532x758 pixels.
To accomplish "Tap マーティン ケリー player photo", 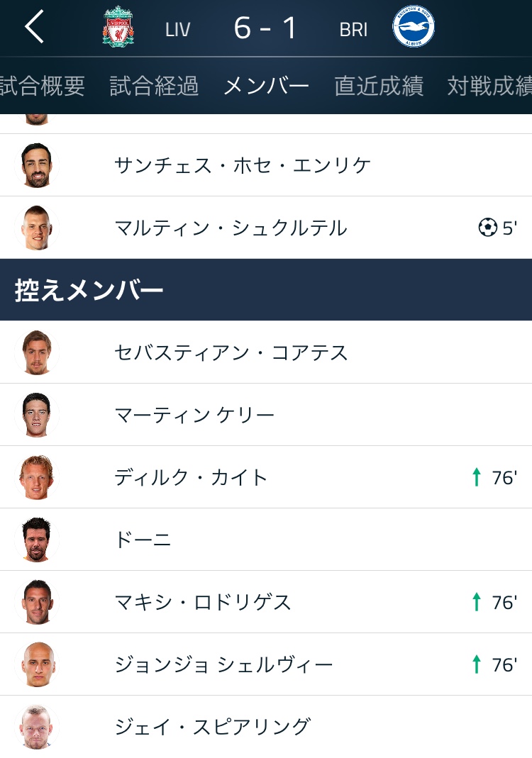I will pos(35,415).
